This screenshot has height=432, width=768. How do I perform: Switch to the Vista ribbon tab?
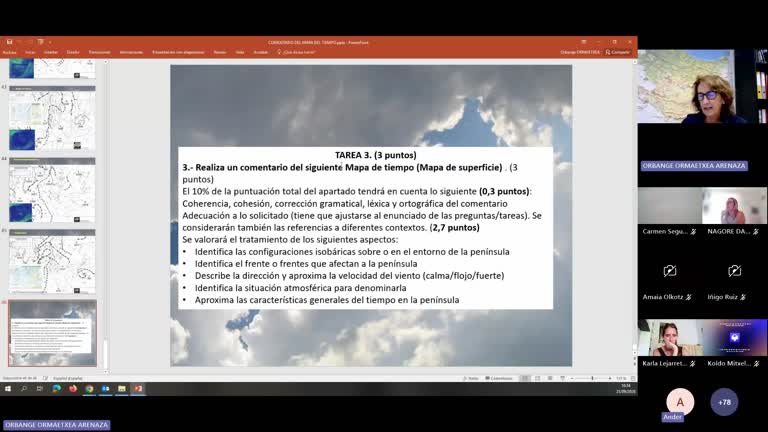tap(240, 52)
